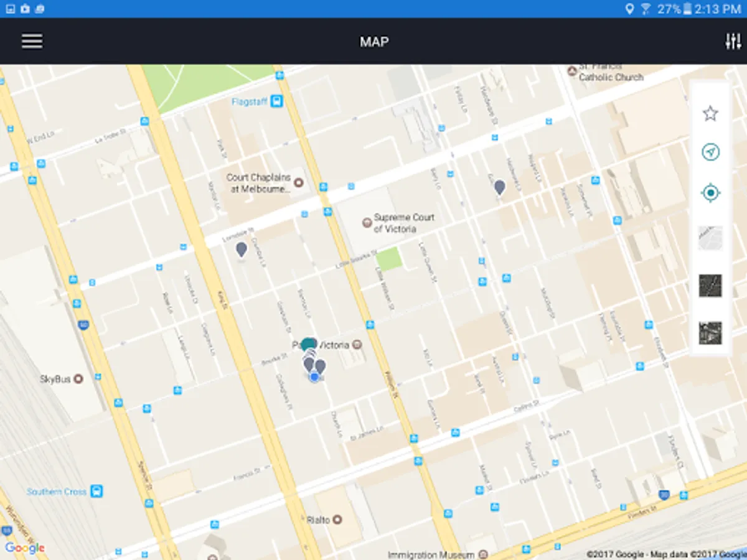
Task: Tap the Southern Cross station icon
Action: [96, 491]
